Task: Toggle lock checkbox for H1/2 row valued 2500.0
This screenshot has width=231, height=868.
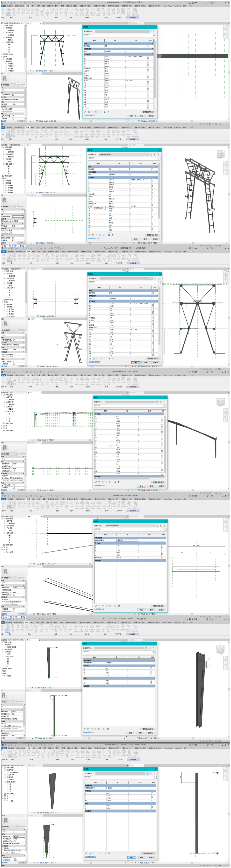Action: click(152, 206)
